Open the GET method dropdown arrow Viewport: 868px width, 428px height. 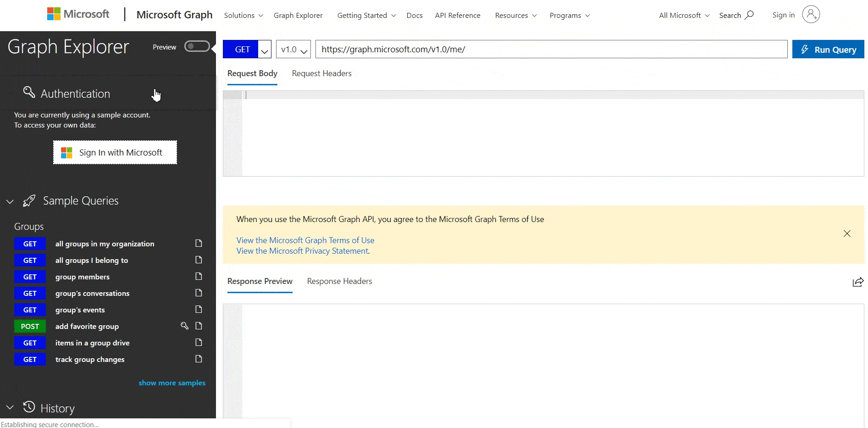pos(265,50)
